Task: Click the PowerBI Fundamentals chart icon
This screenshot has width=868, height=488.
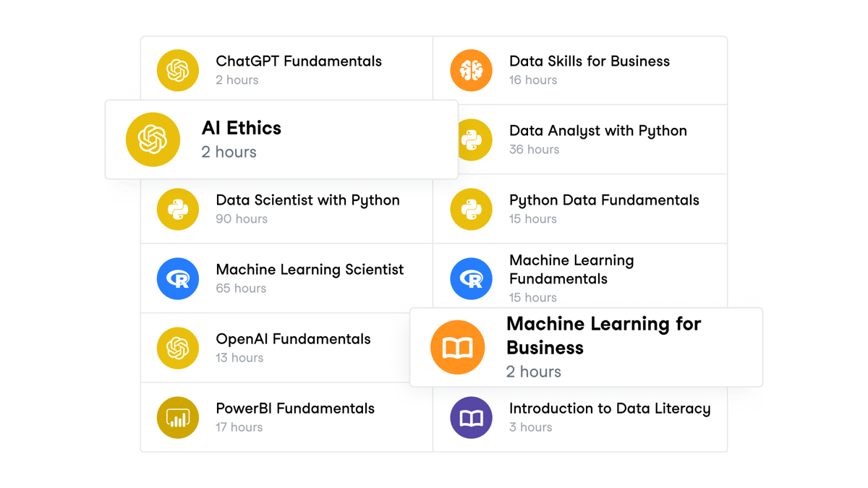Action: (x=178, y=417)
